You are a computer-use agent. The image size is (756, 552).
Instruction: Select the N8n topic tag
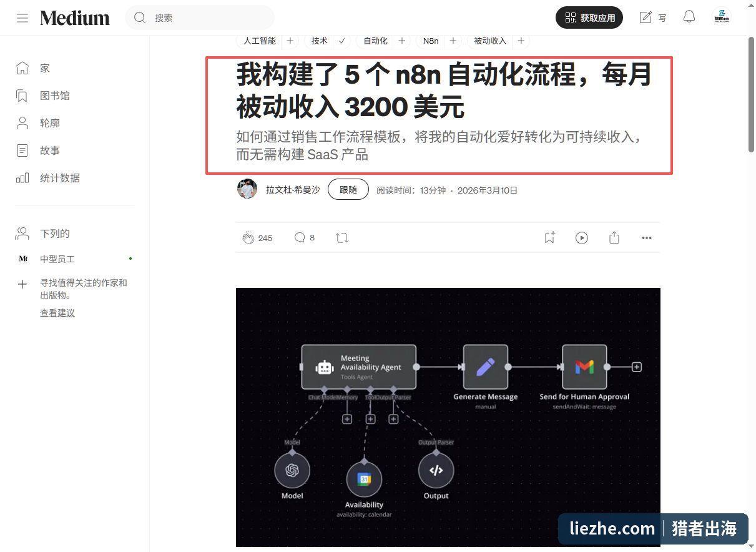[x=431, y=41]
